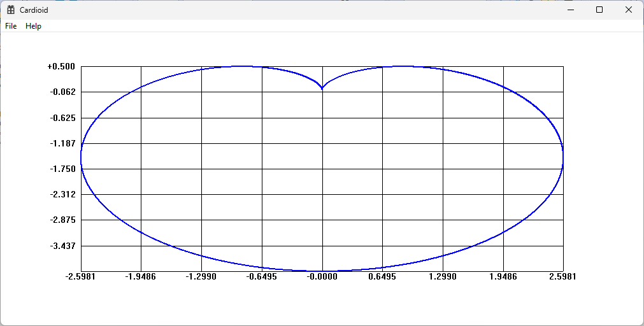Click the 2.5981 x-axis label

562,277
